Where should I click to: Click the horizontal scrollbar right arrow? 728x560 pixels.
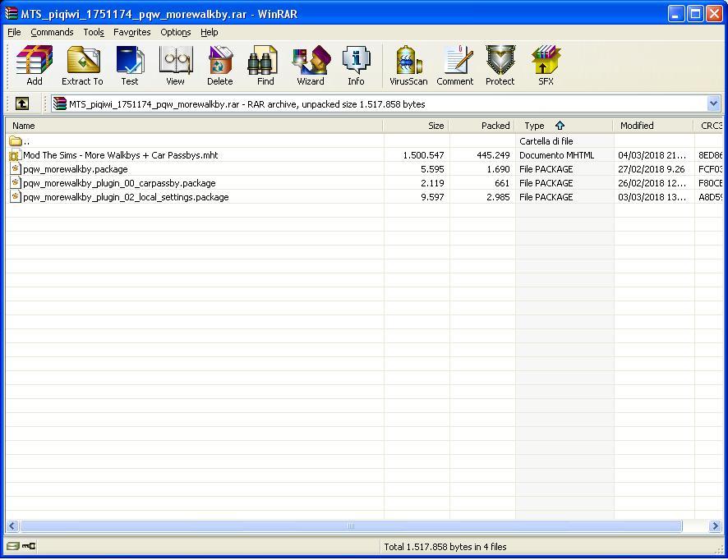coord(715,526)
